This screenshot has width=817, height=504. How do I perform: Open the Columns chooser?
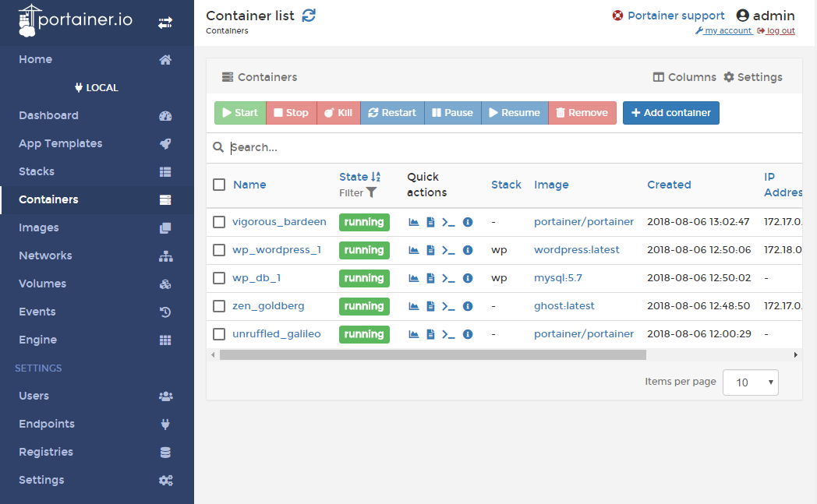(x=684, y=77)
